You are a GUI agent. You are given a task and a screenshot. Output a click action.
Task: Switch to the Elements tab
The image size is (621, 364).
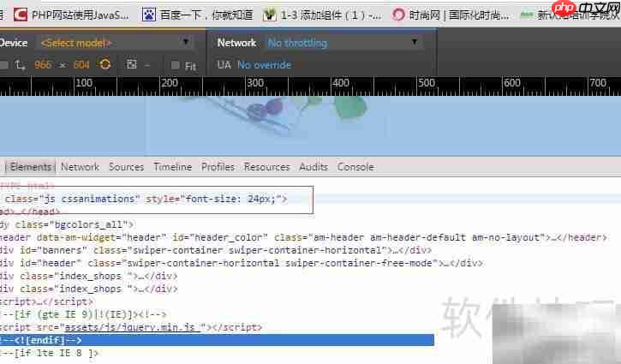click(x=30, y=167)
